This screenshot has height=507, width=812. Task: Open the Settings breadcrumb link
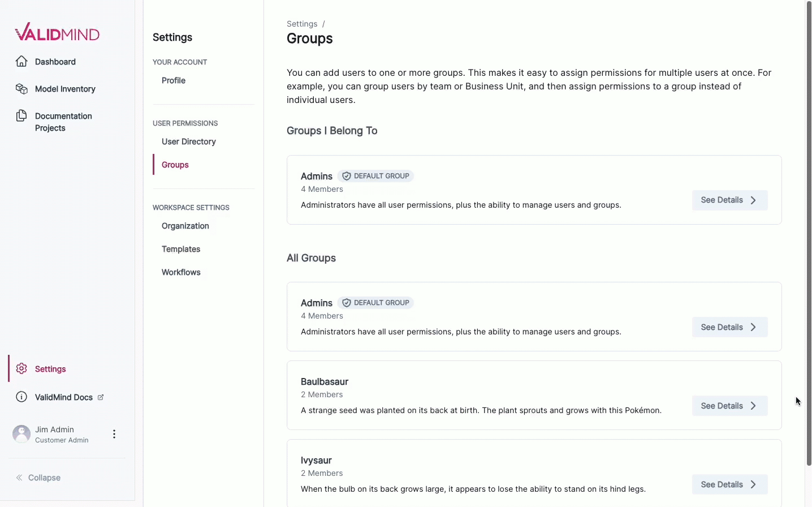tap(301, 24)
